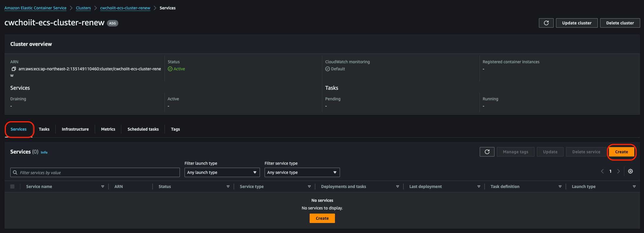Sort by Service name column arrow
This screenshot has width=644, height=233.
coord(103,187)
